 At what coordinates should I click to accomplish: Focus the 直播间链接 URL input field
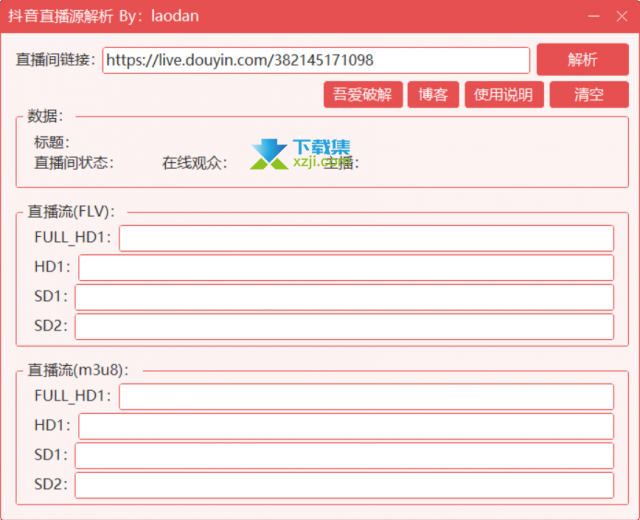316,60
